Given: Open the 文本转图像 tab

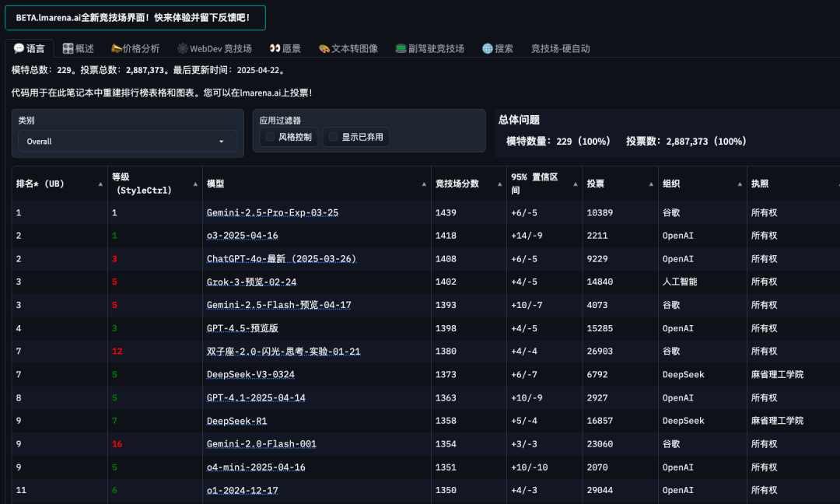Looking at the screenshot, I should [x=348, y=49].
